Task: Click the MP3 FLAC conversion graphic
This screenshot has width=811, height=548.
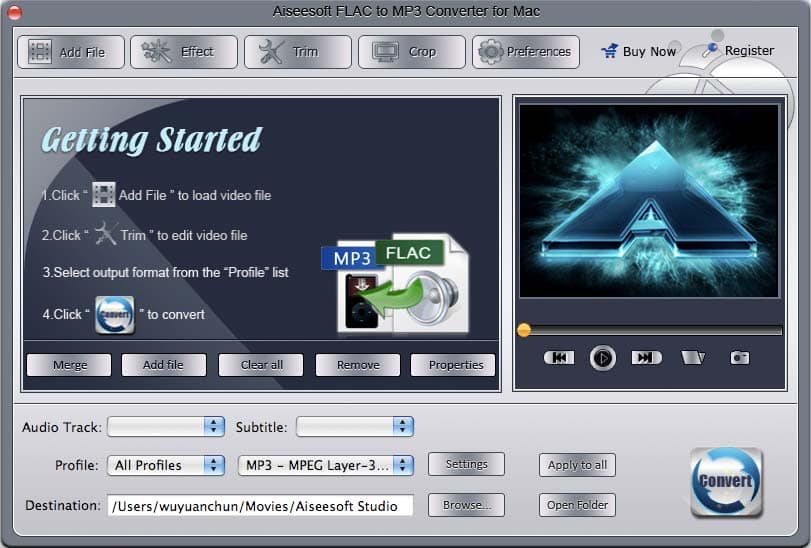Action: click(396, 283)
